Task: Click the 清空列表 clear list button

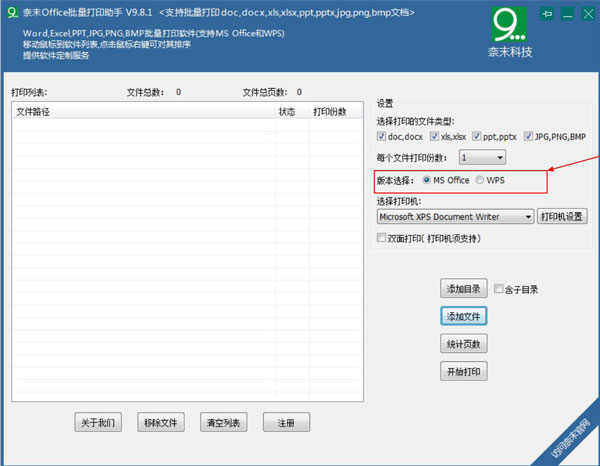Action: click(x=223, y=422)
